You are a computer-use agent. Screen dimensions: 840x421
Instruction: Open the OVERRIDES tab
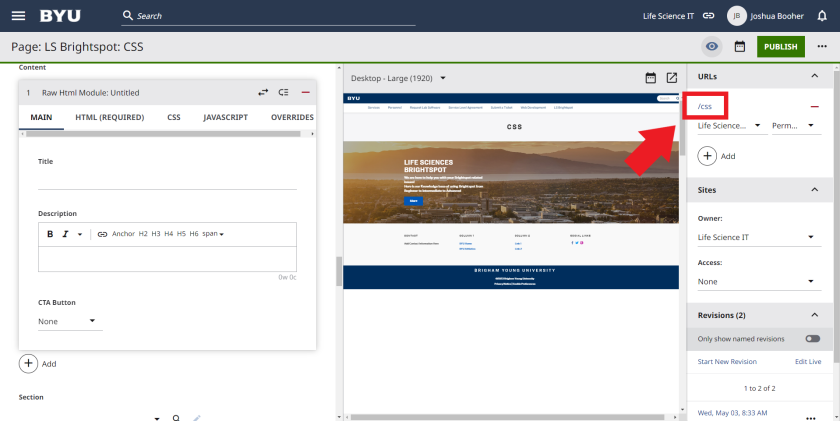[x=292, y=117]
